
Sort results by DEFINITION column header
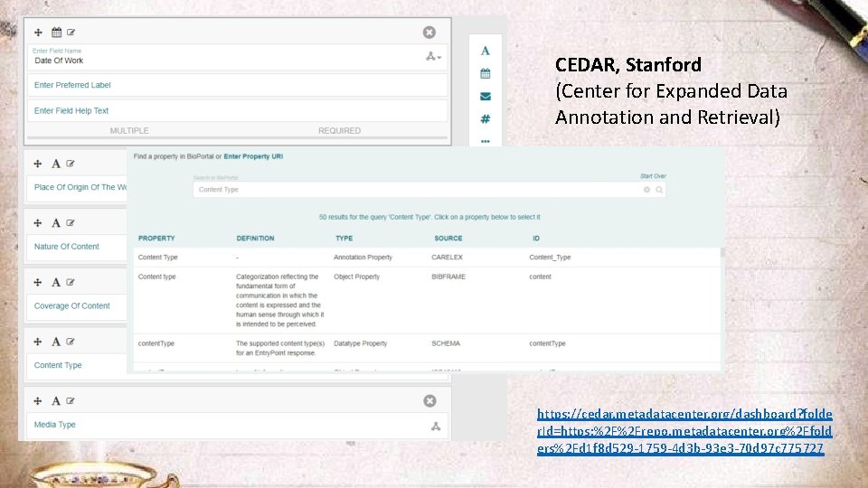255,239
